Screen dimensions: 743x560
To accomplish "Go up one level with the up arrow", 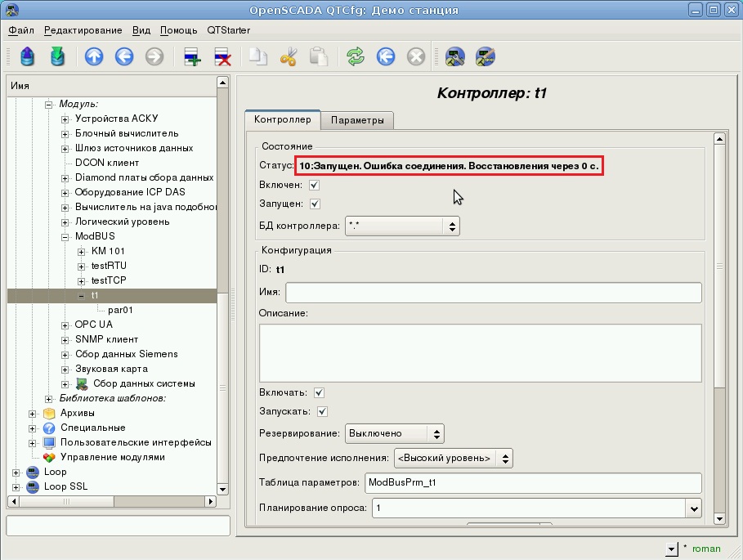I will 94,57.
